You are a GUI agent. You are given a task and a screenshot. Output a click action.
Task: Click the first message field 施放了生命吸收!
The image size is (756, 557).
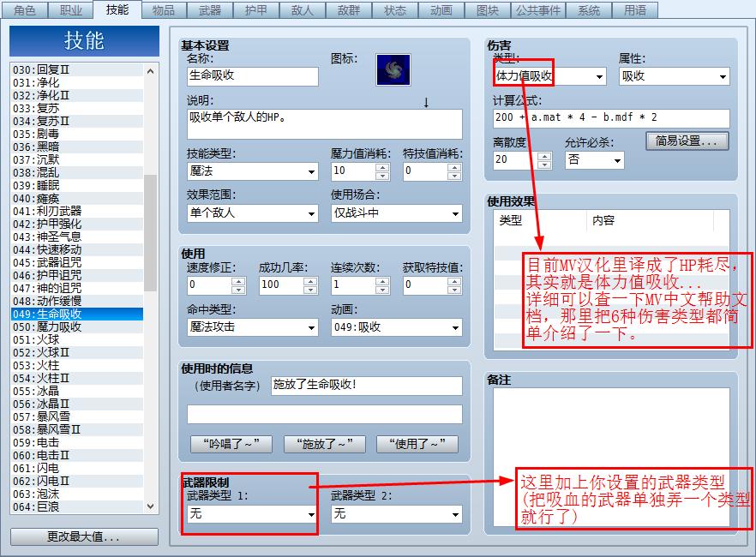(x=367, y=386)
